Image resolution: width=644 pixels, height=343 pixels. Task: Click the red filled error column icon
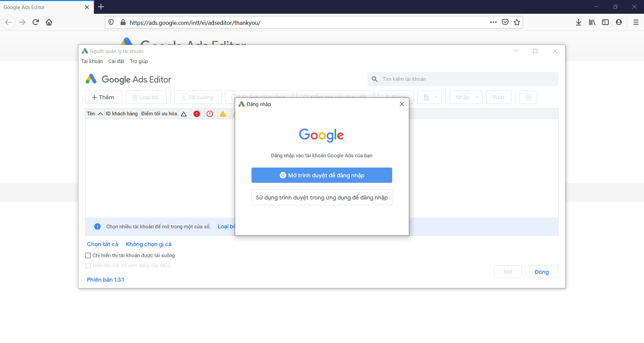(197, 114)
